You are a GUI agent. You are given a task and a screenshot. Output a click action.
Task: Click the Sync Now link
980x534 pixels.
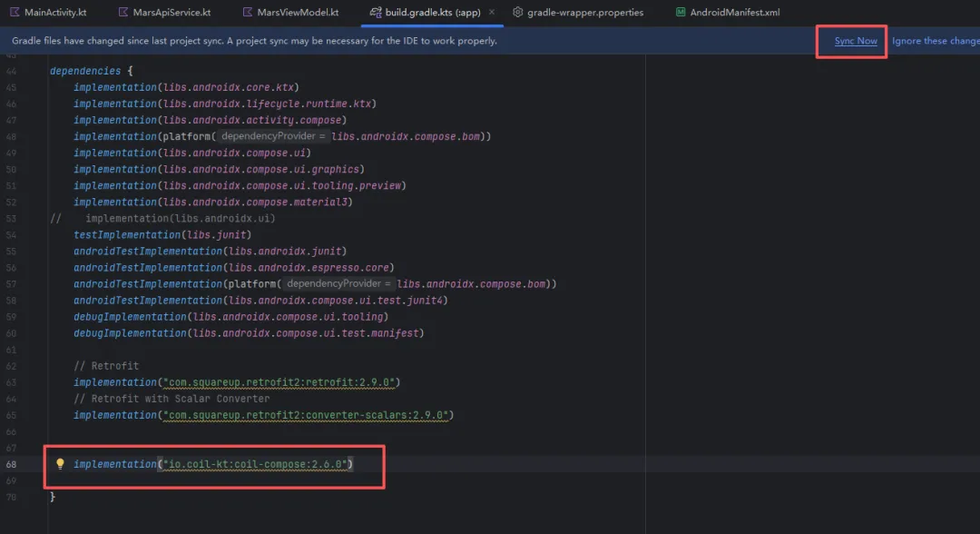coord(856,41)
